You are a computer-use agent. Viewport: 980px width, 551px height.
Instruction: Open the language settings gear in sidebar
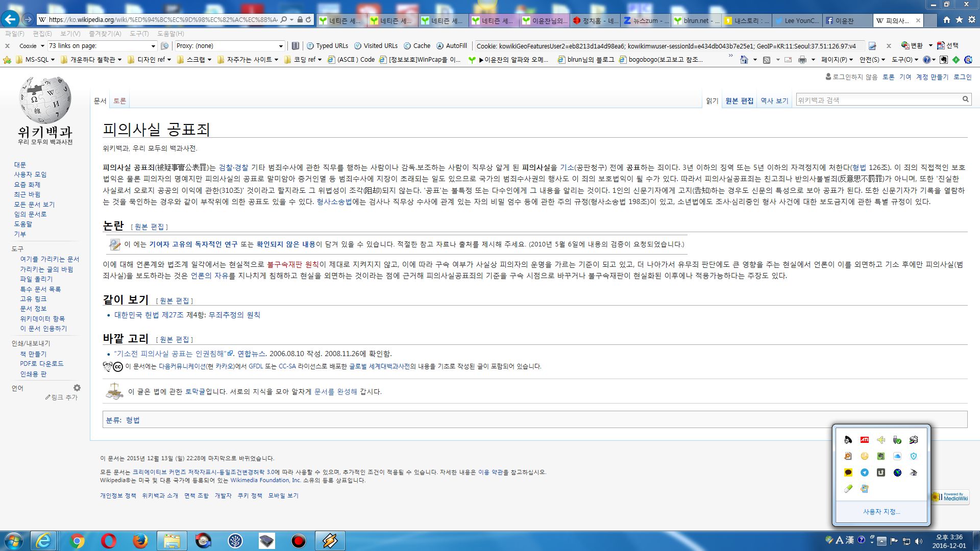(77, 388)
